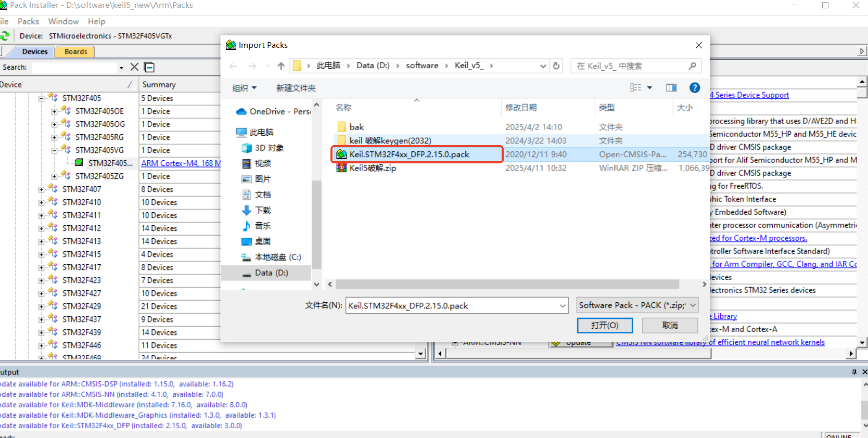Open 3D 对象 in the navigation pane

(x=263, y=148)
